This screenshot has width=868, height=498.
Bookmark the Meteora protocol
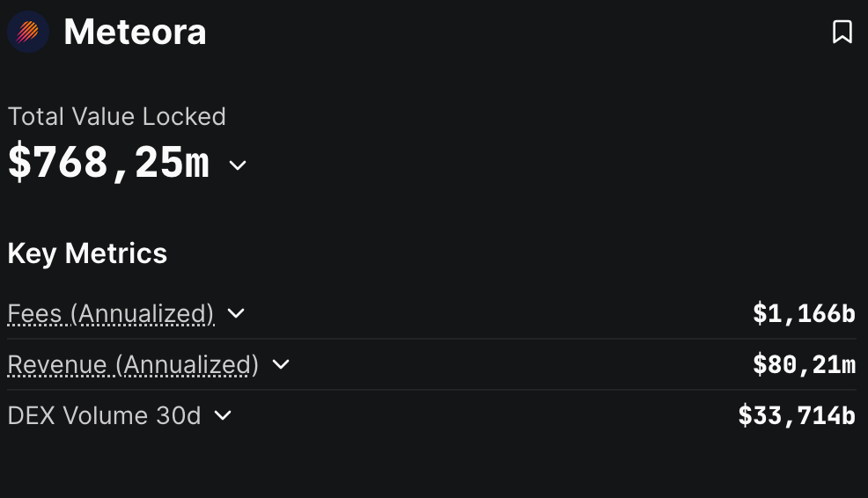(x=842, y=33)
